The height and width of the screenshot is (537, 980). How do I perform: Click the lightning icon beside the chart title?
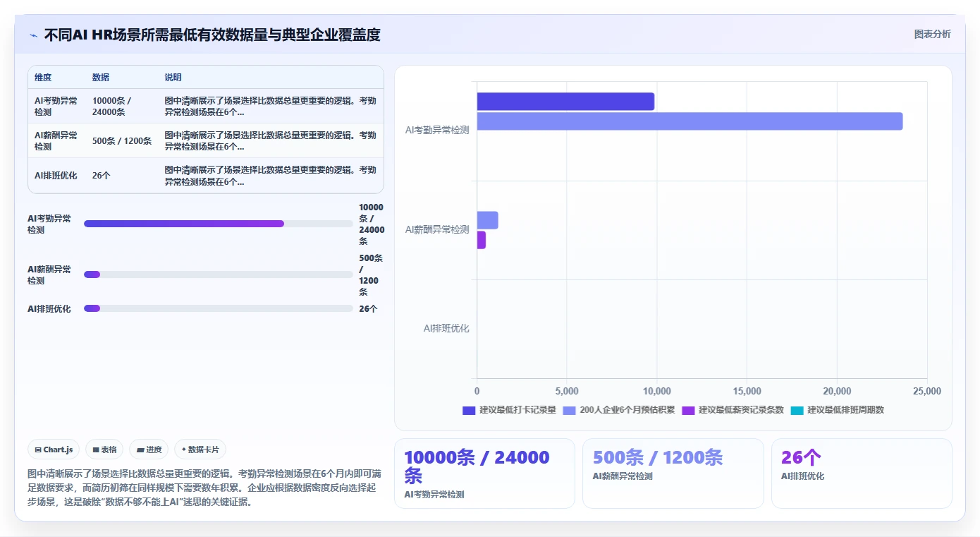pyautogui.click(x=34, y=35)
